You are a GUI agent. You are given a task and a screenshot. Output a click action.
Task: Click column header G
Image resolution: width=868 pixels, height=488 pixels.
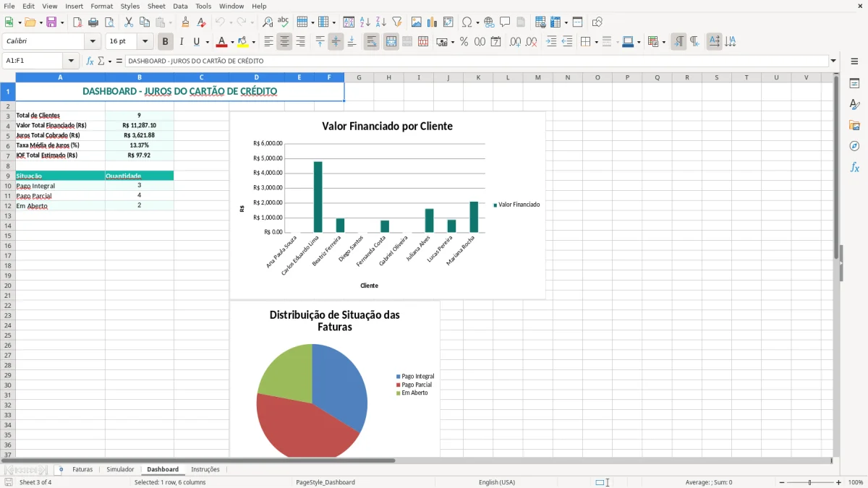click(x=359, y=77)
